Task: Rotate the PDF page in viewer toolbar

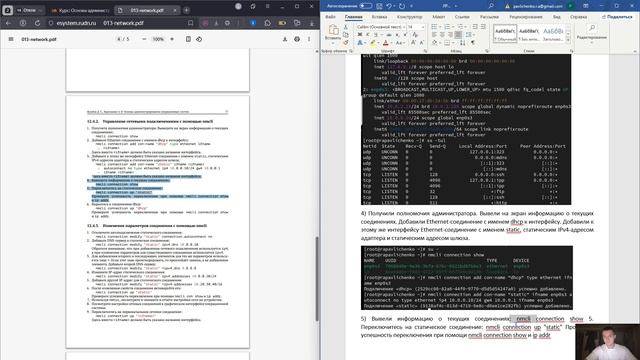Action: tap(199, 39)
